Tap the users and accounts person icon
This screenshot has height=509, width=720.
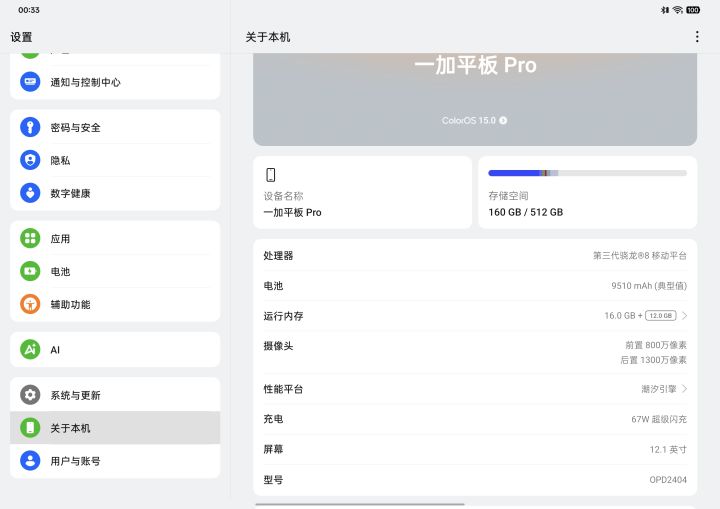point(30,460)
